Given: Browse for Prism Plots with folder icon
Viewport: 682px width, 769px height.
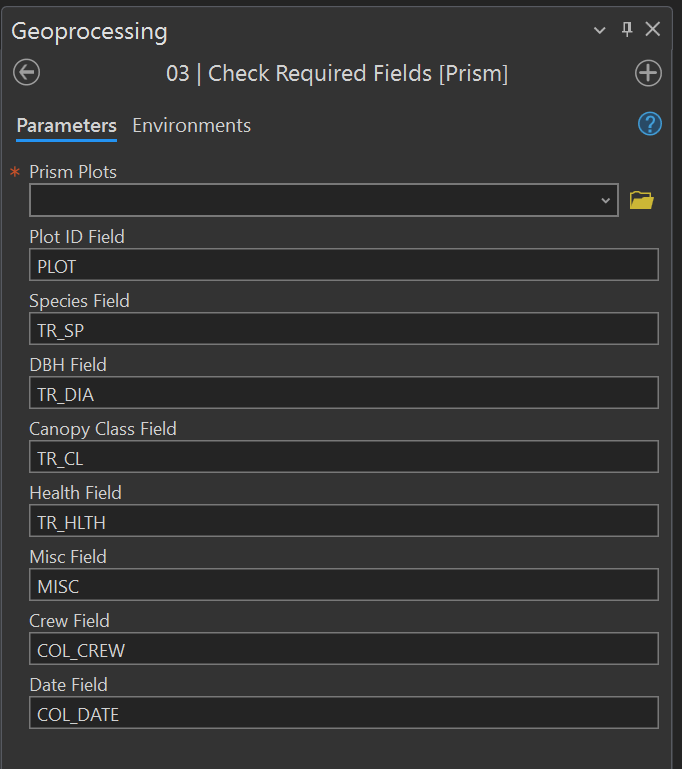Looking at the screenshot, I should click(x=641, y=201).
